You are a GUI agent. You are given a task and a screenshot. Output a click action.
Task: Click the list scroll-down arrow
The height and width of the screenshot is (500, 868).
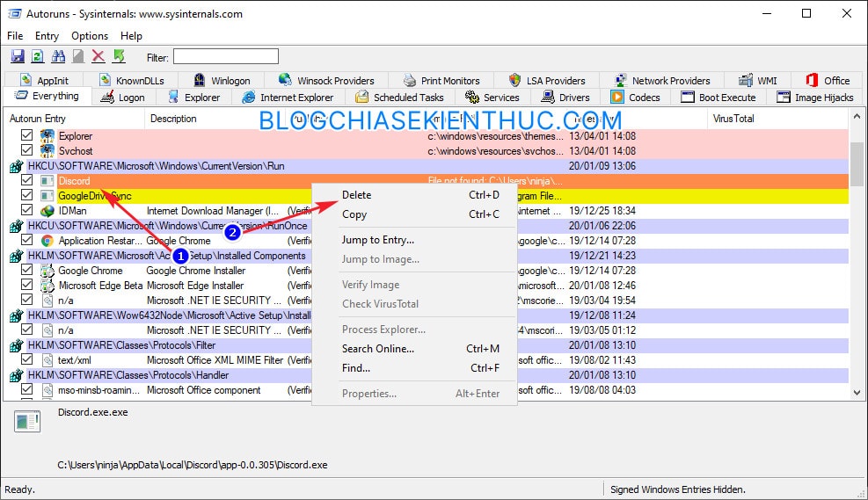click(857, 393)
